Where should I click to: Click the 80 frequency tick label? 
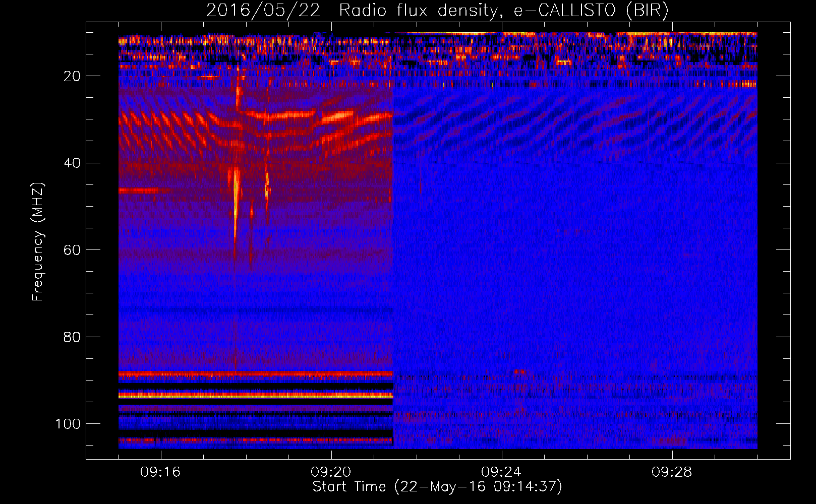72,337
